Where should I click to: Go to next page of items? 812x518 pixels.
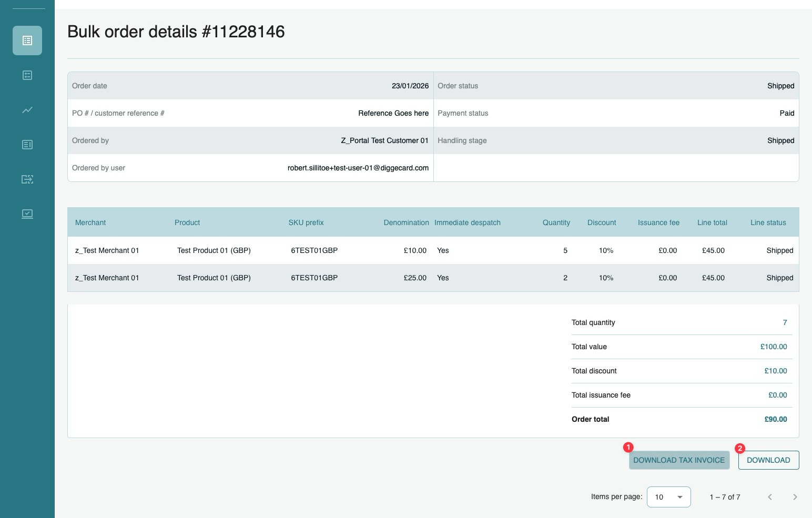tap(795, 497)
